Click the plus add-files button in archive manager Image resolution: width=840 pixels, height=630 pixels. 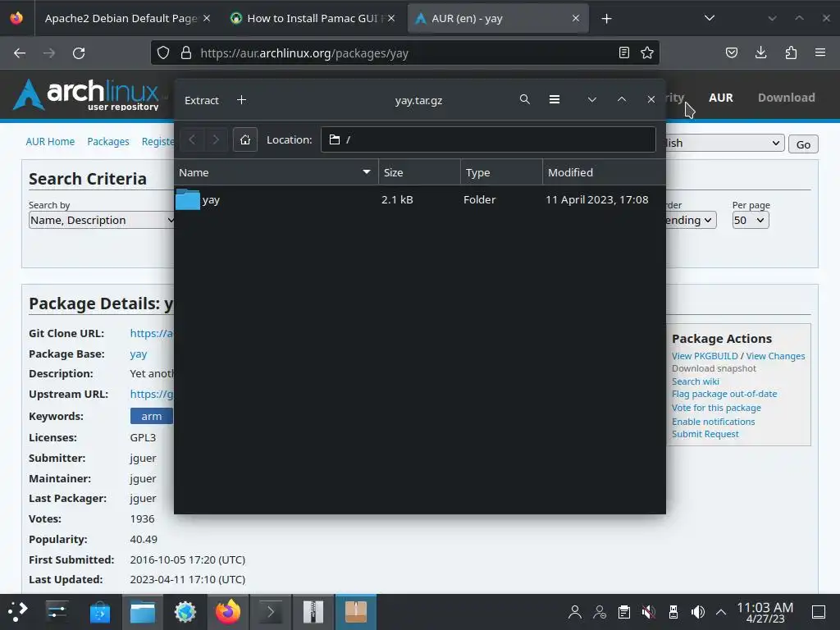(x=242, y=100)
